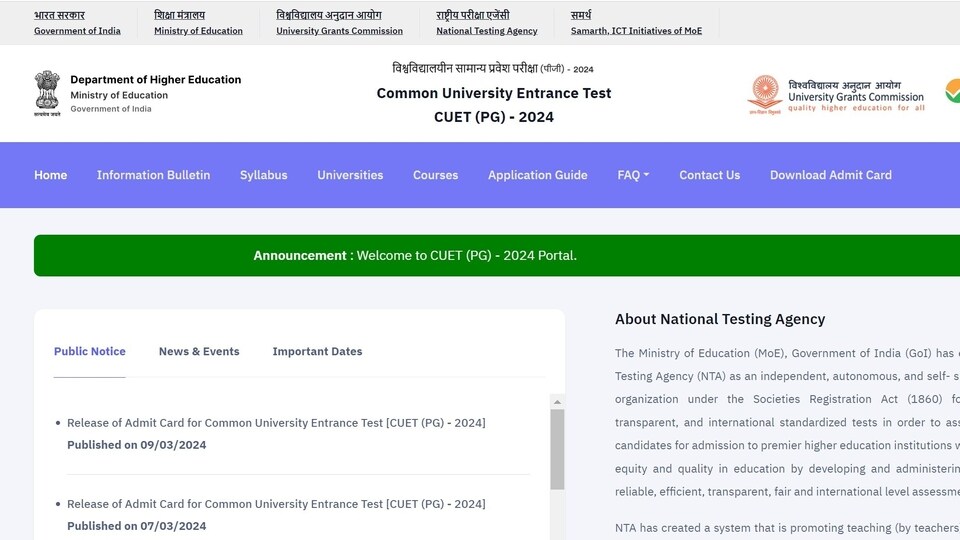This screenshot has width=960, height=540.
Task: Open the Syllabus menu item
Action: pos(263,175)
